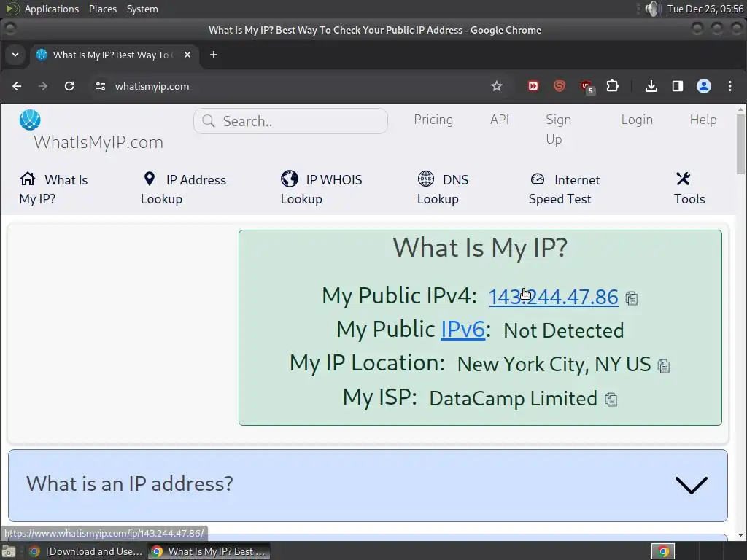747x560 pixels.
Task: Click the red play-button extension icon
Action: (x=533, y=86)
